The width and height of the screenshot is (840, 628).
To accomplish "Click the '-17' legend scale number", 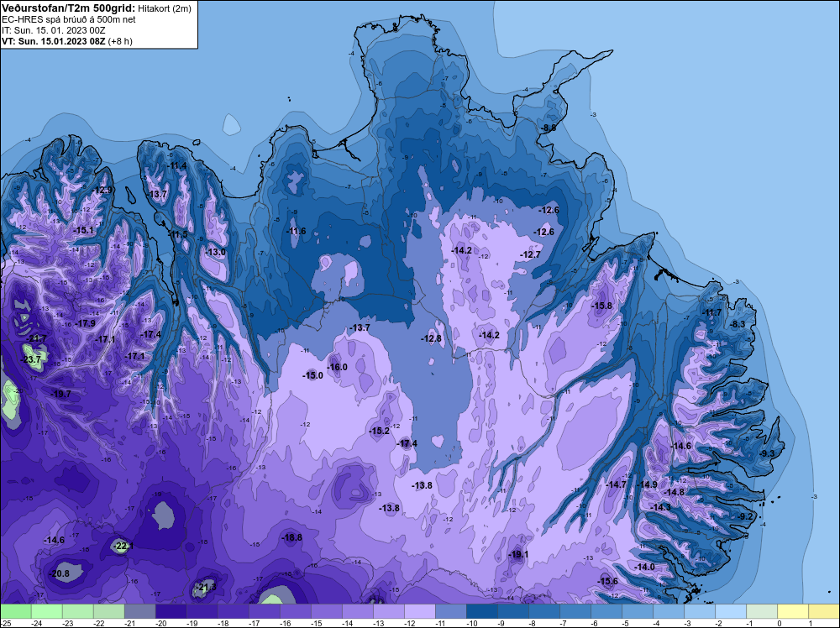I will click(255, 623).
